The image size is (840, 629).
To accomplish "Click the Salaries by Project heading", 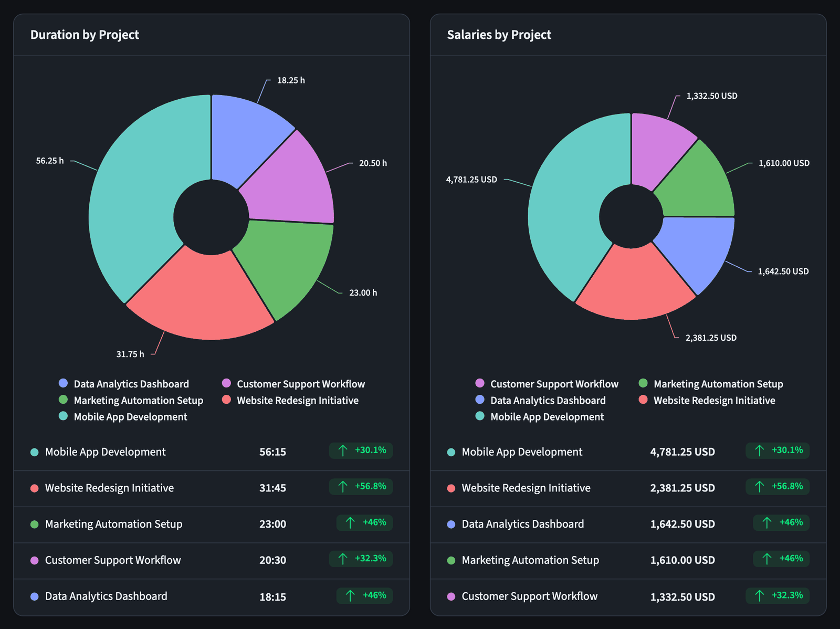I will 499,35.
